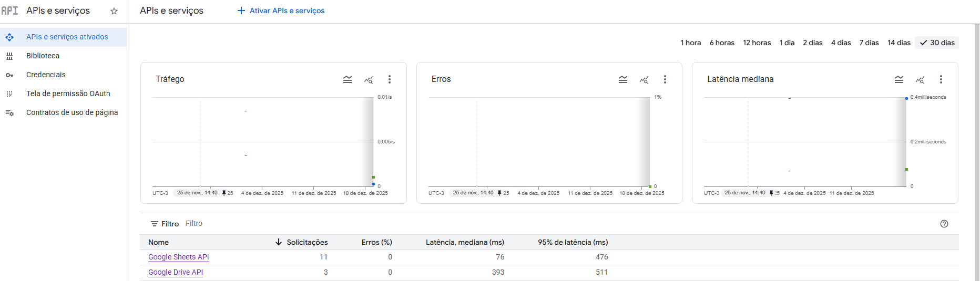
Task: Click pin marker on Latência mediana timeline
Action: (x=771, y=193)
